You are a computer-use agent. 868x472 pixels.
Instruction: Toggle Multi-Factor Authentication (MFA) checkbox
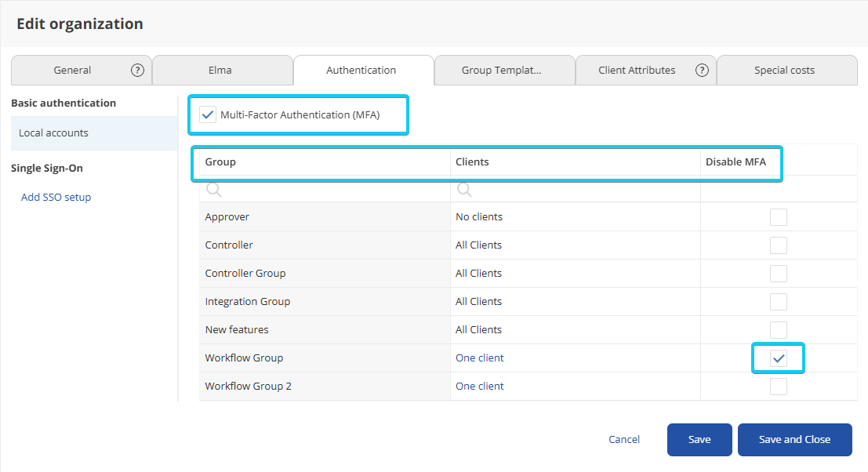coord(208,115)
